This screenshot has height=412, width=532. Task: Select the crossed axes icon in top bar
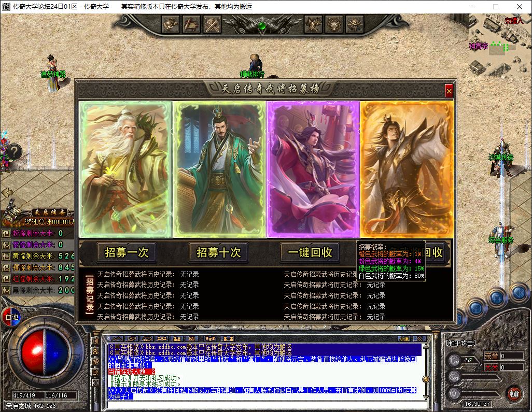point(213,24)
